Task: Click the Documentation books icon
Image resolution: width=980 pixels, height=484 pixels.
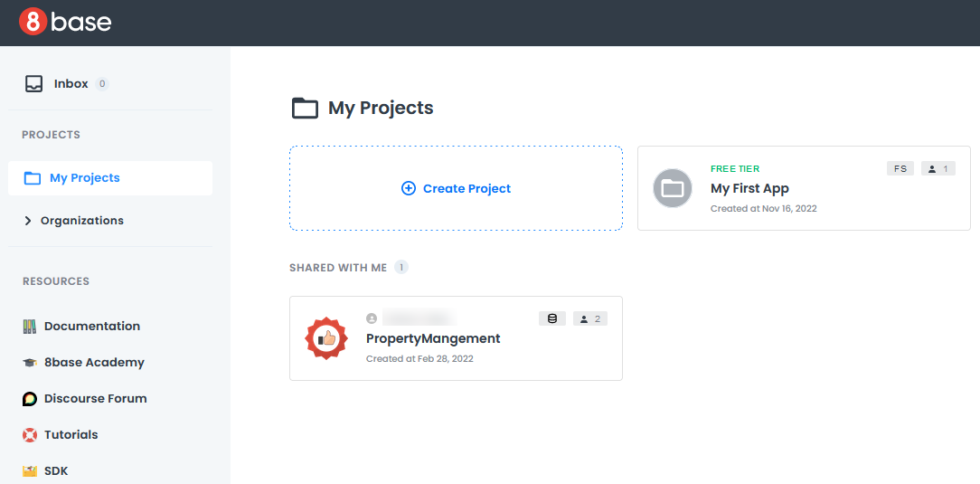Action: 30,327
